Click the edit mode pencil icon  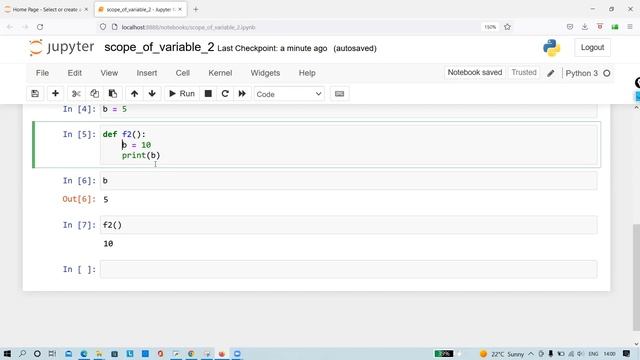551,73
